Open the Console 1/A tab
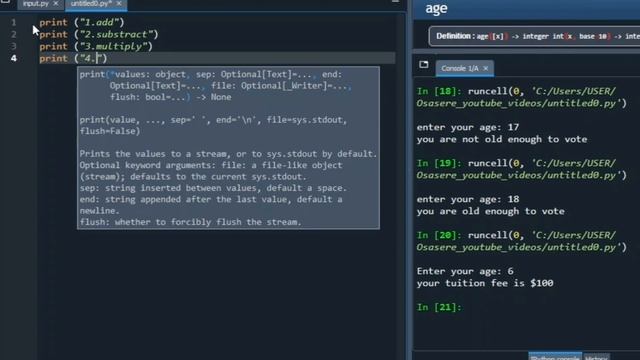Screen dimensions: 640x360 click(460, 68)
